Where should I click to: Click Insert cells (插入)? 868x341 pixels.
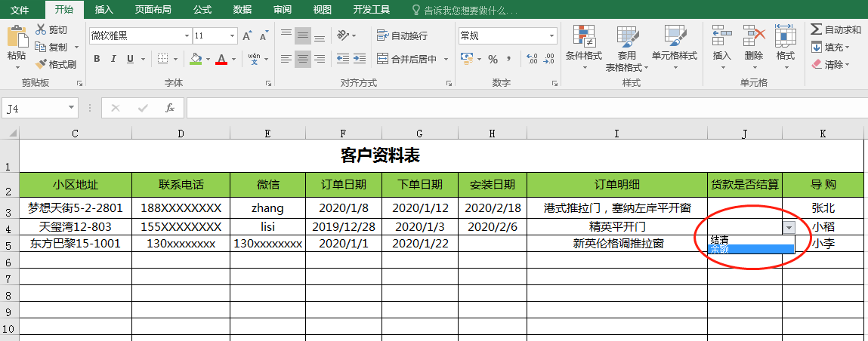[722, 48]
